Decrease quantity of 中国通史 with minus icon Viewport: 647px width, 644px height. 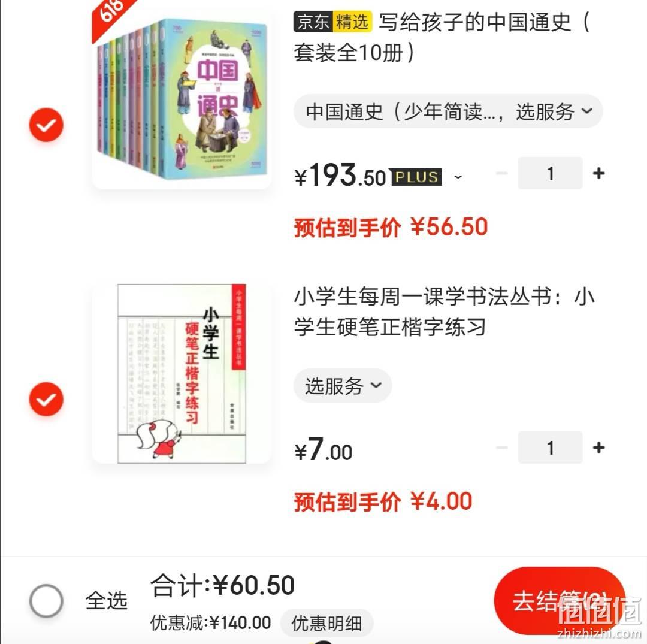click(x=502, y=173)
